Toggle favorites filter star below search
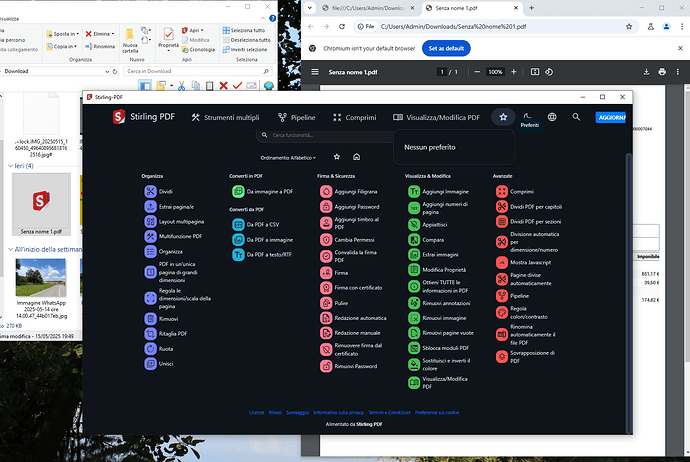The image size is (690, 462). tap(337, 157)
